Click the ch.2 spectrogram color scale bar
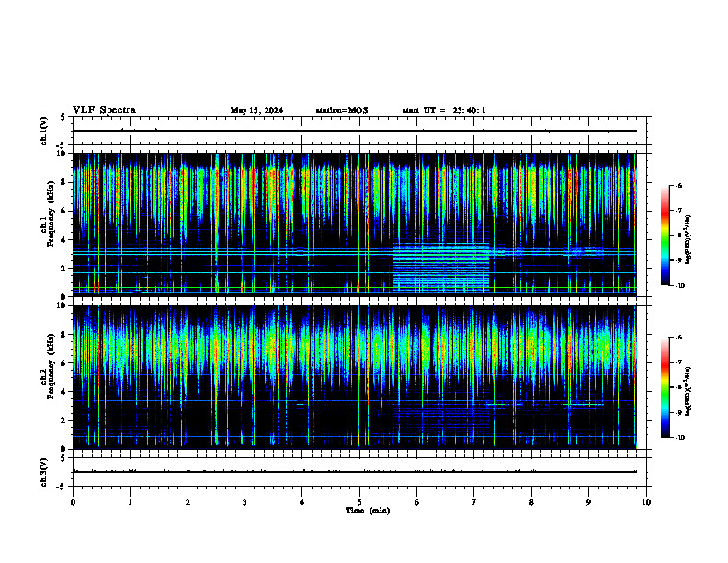 [665, 387]
